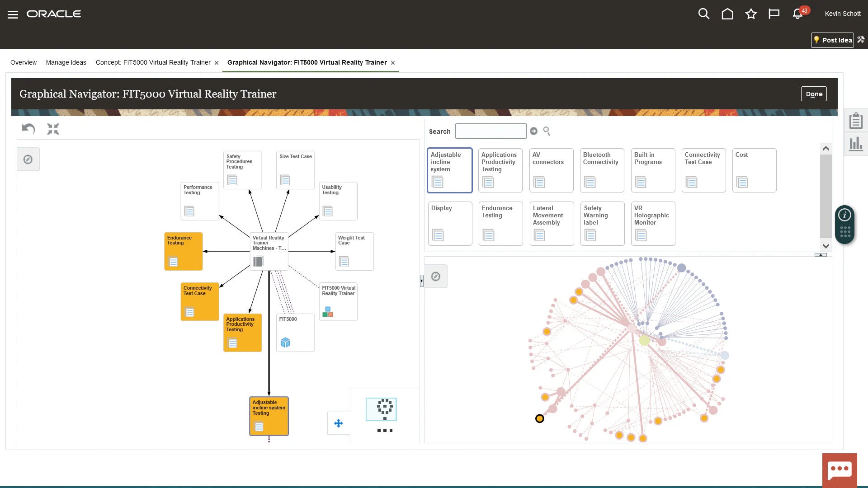Collapse the card list with up arrow

click(821, 255)
